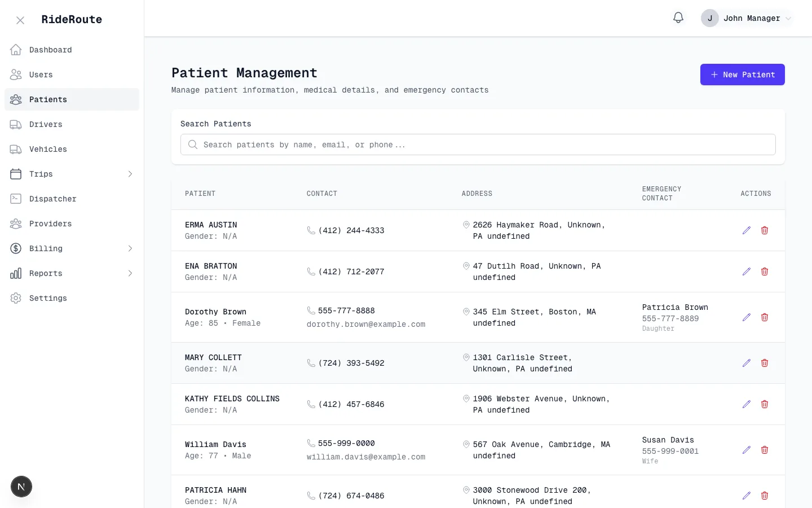This screenshot has width=812, height=508.
Task: Open Settings from the sidebar
Action: 72,298
